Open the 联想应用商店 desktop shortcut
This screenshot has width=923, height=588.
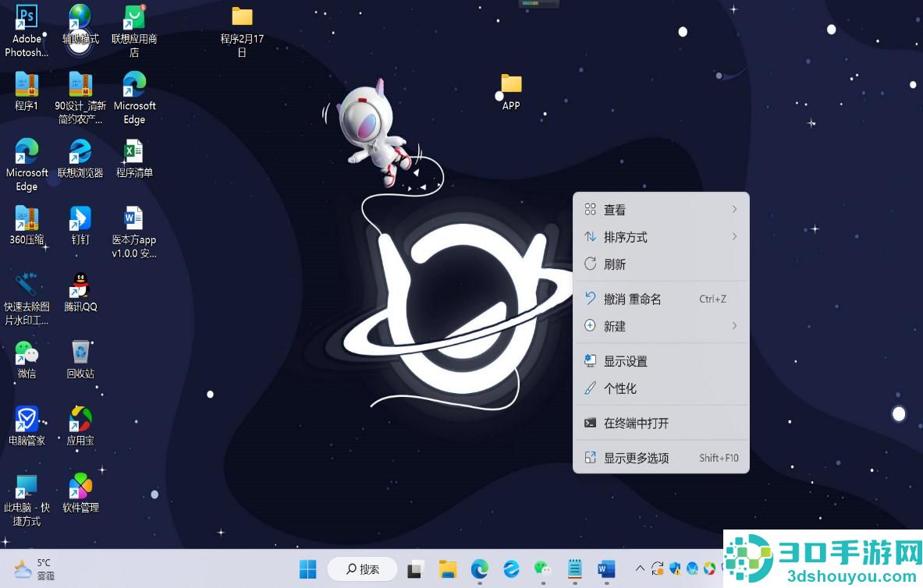134,30
